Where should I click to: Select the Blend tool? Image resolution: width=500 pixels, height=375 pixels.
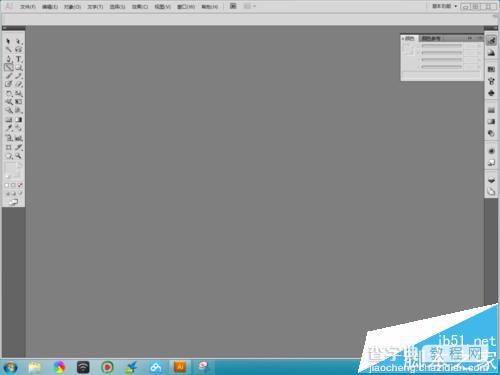tap(19, 128)
